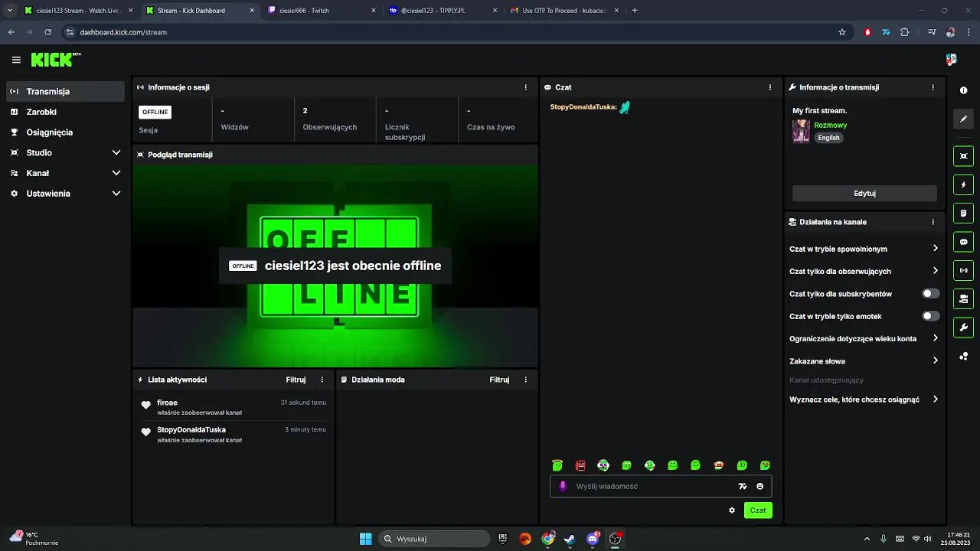Viewport: 980px width, 551px height.
Task: Reload the page in browser toolbar
Action: point(47,32)
